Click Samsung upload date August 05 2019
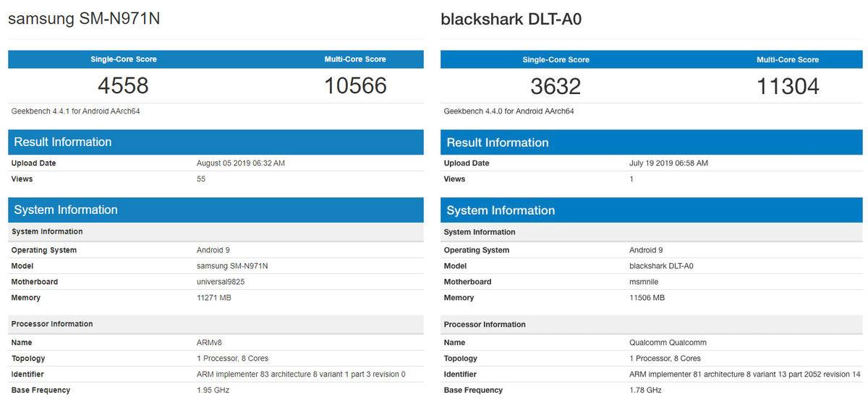868x402 pixels. 241,163
